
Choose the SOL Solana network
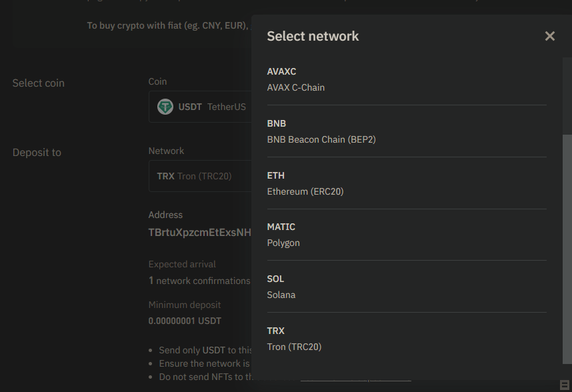coord(407,287)
